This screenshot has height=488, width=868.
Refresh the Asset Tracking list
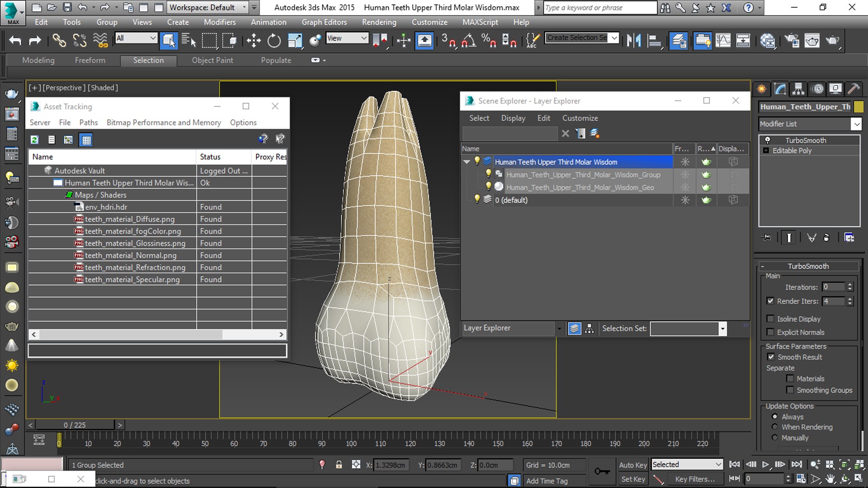(34, 140)
